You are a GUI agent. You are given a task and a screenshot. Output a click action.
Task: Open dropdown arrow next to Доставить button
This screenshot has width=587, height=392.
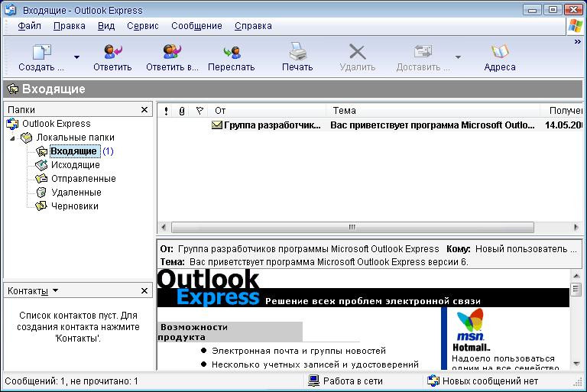pos(458,57)
